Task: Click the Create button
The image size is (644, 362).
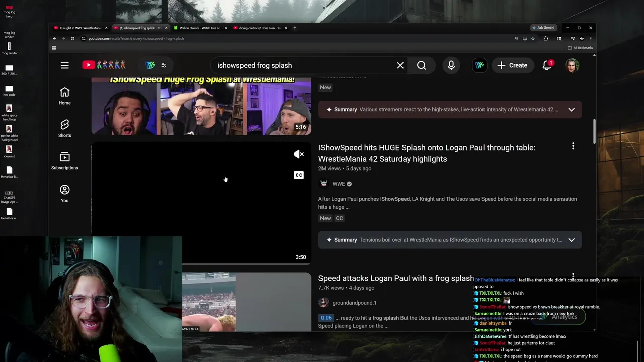Action: coord(513,65)
